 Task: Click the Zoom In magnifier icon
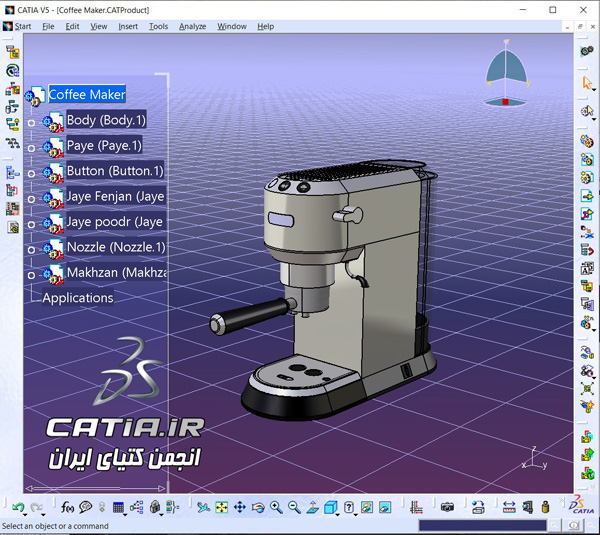coord(276,507)
